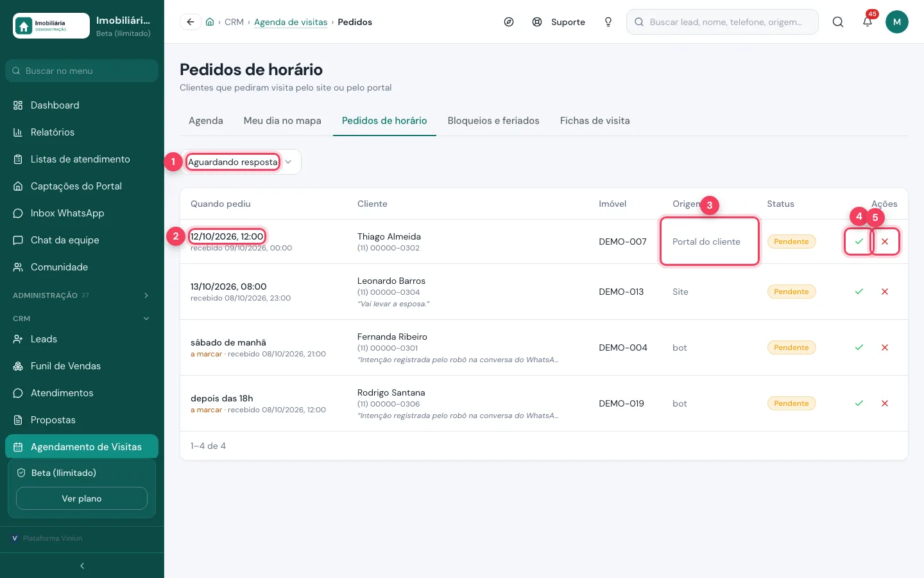This screenshot has width=924, height=578.
Task: Open the Fichas de visita tab
Action: (595, 121)
